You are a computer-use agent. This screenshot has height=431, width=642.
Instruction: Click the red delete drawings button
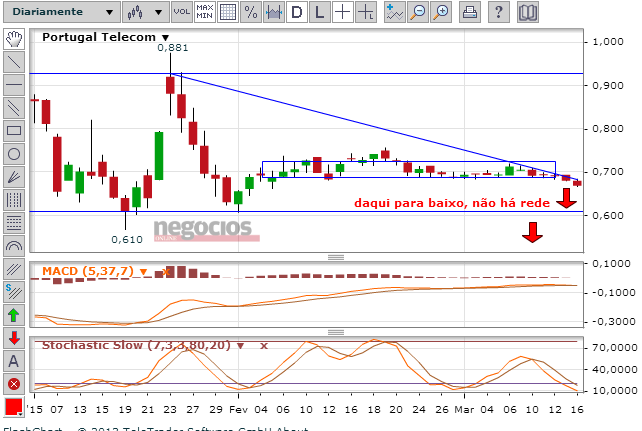(14, 384)
